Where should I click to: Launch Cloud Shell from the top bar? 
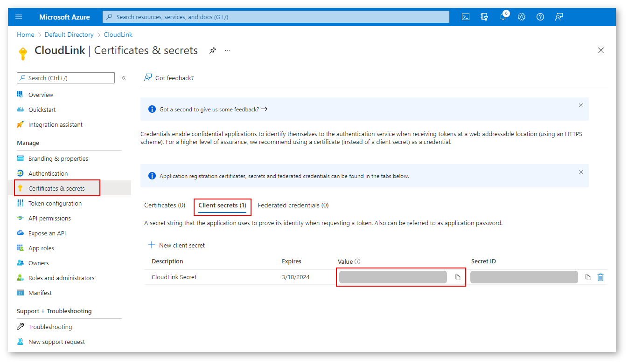click(x=466, y=17)
